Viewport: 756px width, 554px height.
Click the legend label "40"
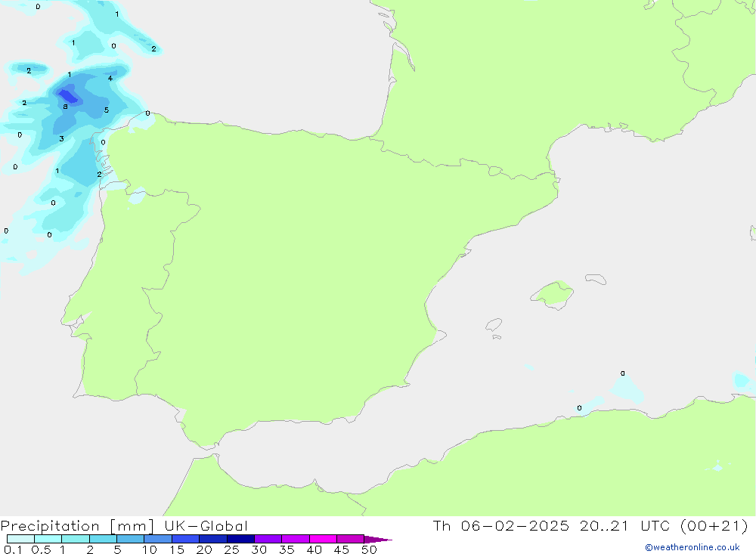[x=314, y=549]
